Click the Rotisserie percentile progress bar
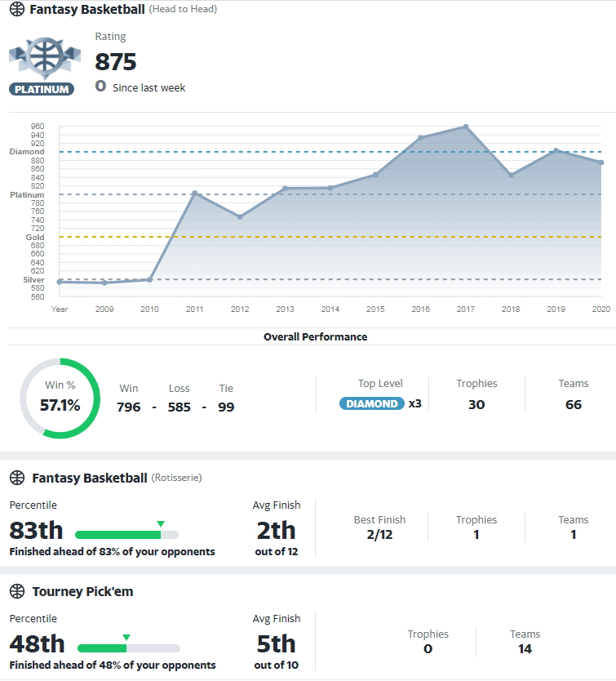This screenshot has width=616, height=681. 126,535
